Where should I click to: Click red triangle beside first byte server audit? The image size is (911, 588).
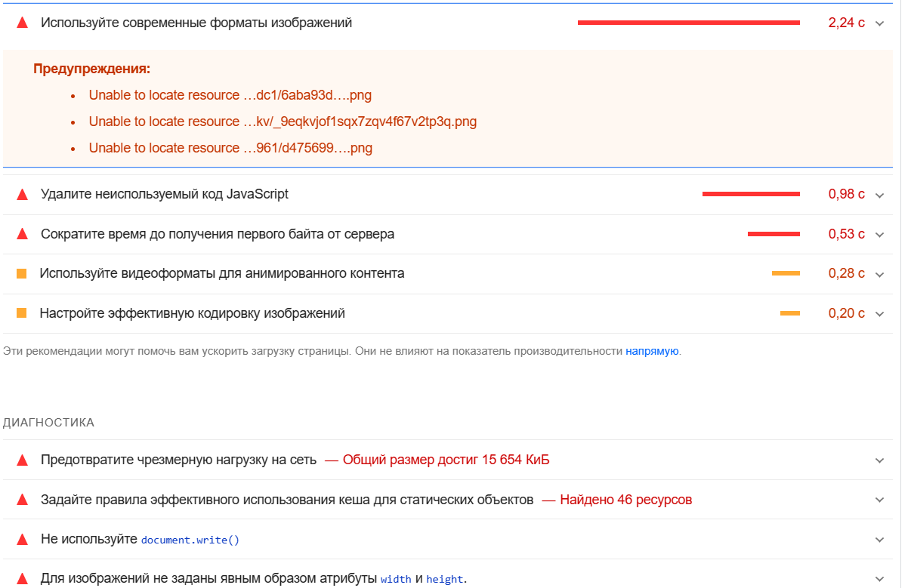pos(22,234)
